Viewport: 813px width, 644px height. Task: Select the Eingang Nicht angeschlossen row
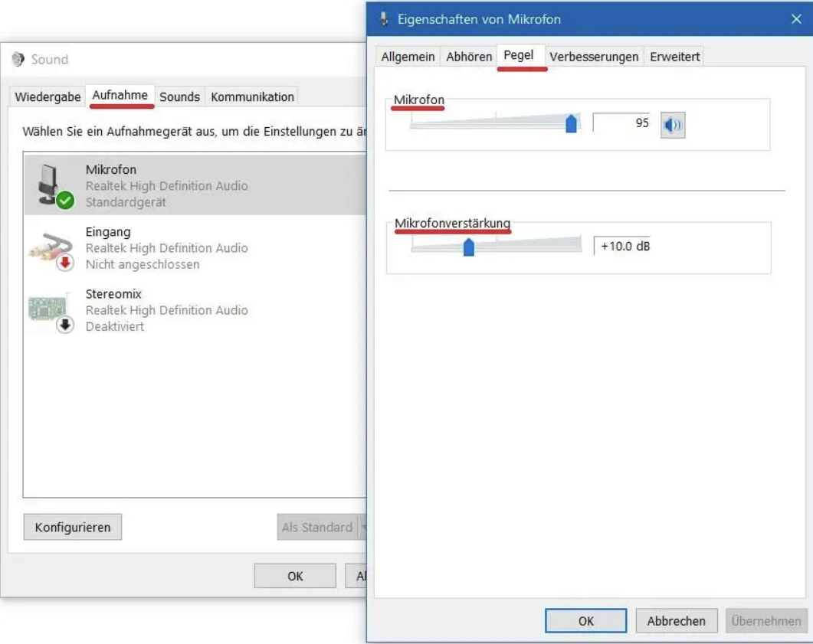195,247
